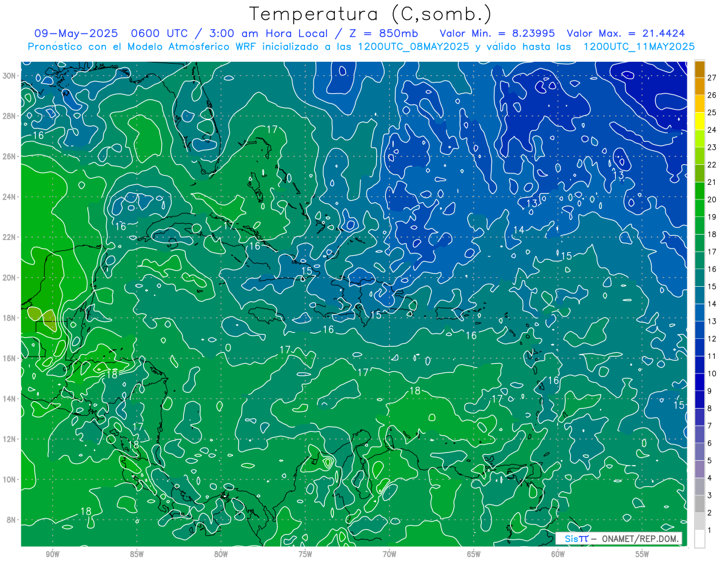Click the "Valor Max. = 21.4424" value
Screen dimensions: 728x562
[x=626, y=33]
